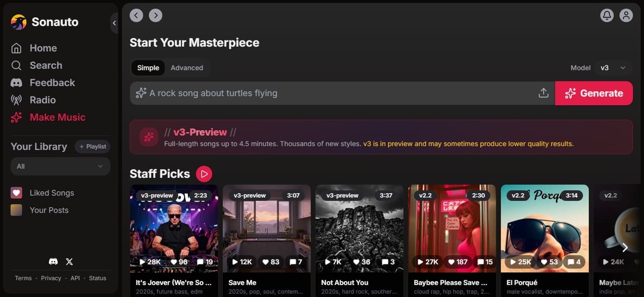Screen dimensions: 644x297
Task: Select Make Music in sidebar
Action: pos(17,117)
